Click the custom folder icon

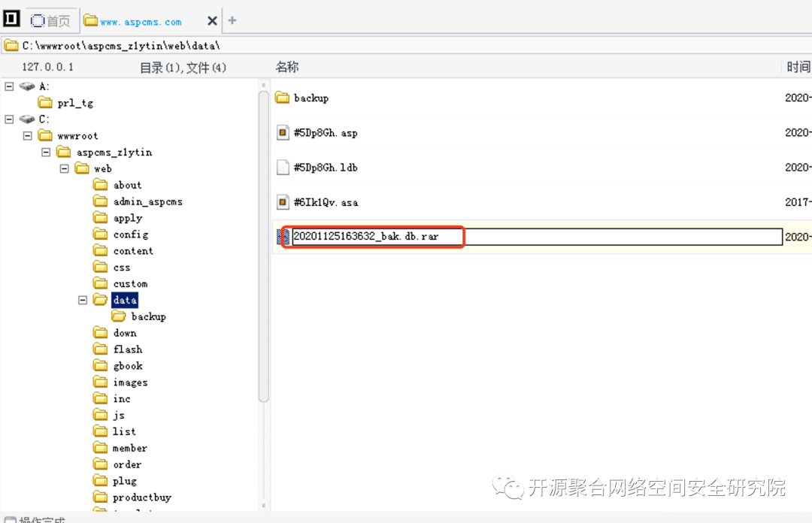pos(101,284)
